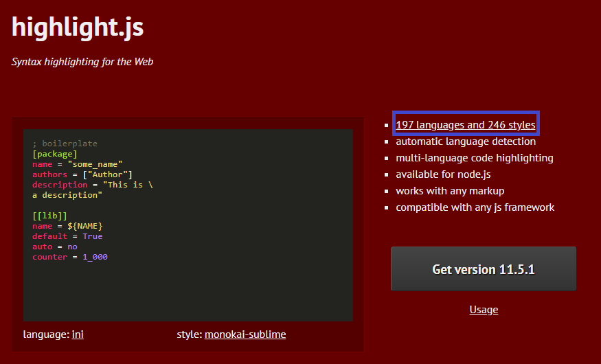Click the [package] section header in code
This screenshot has width=601, height=364.
(x=55, y=154)
